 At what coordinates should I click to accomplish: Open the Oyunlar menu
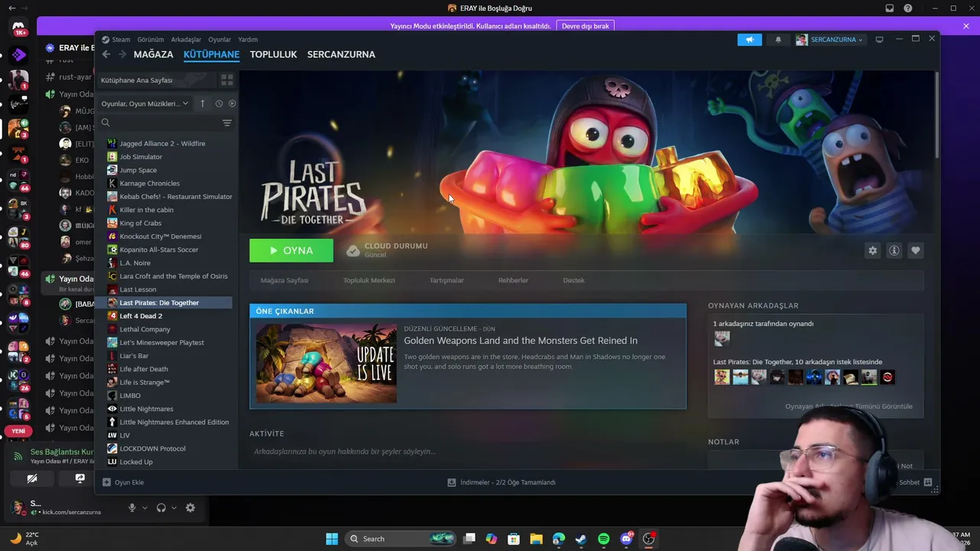[220, 40]
